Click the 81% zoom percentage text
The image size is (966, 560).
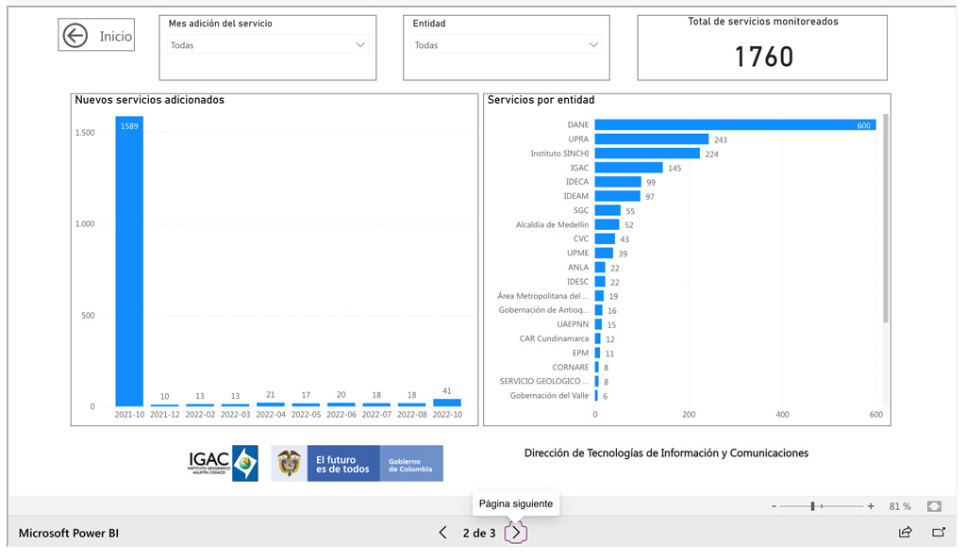900,505
